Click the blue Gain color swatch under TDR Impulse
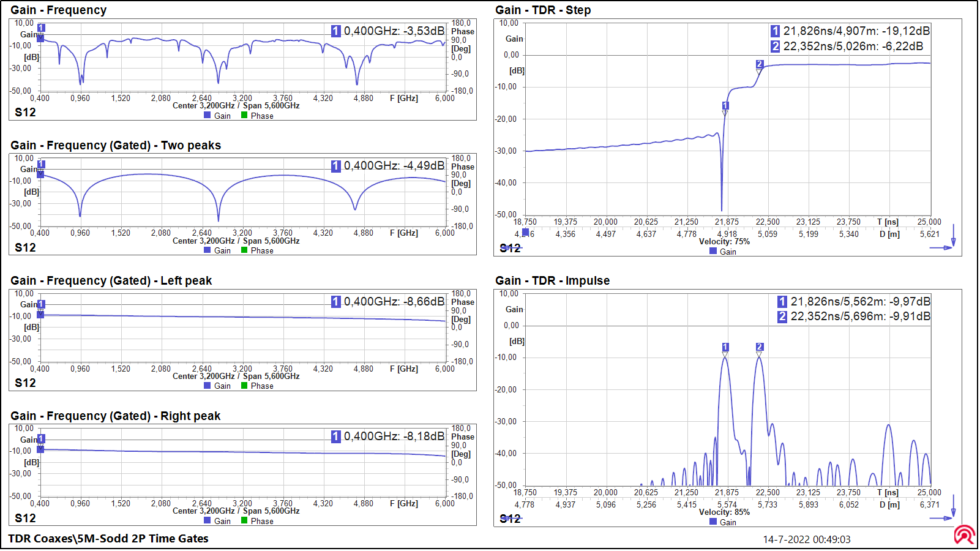Viewport: 980px width, 551px height. point(713,522)
